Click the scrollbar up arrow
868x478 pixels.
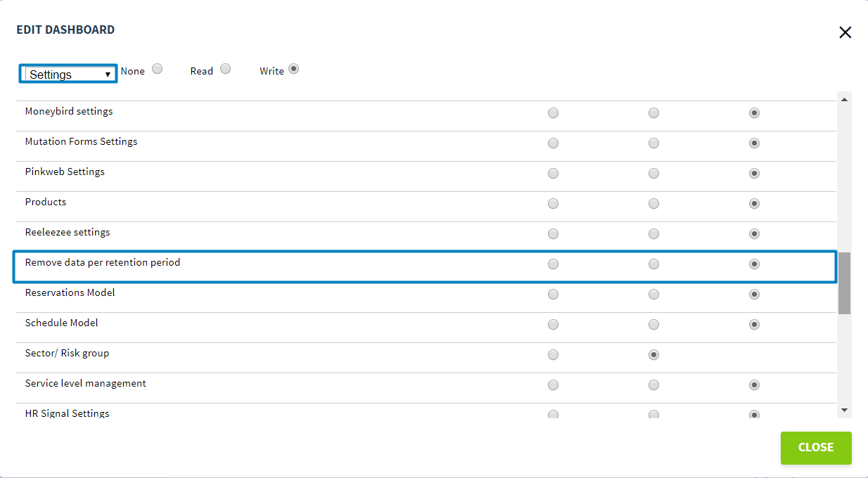tap(844, 99)
